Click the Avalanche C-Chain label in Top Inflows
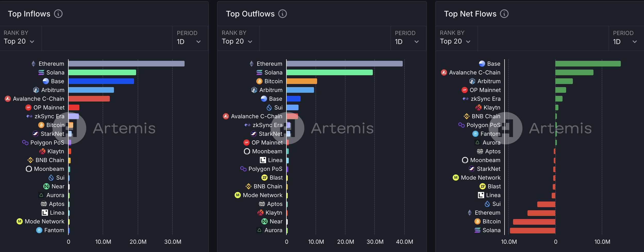This screenshot has height=252, width=644. click(x=38, y=99)
